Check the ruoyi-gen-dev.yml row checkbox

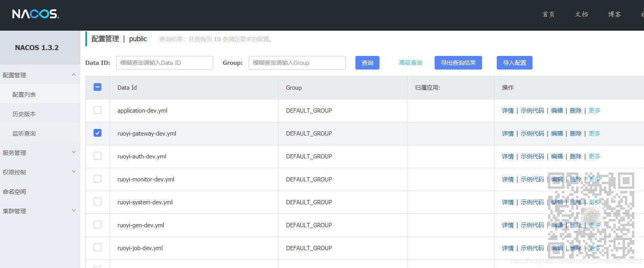pos(97,224)
